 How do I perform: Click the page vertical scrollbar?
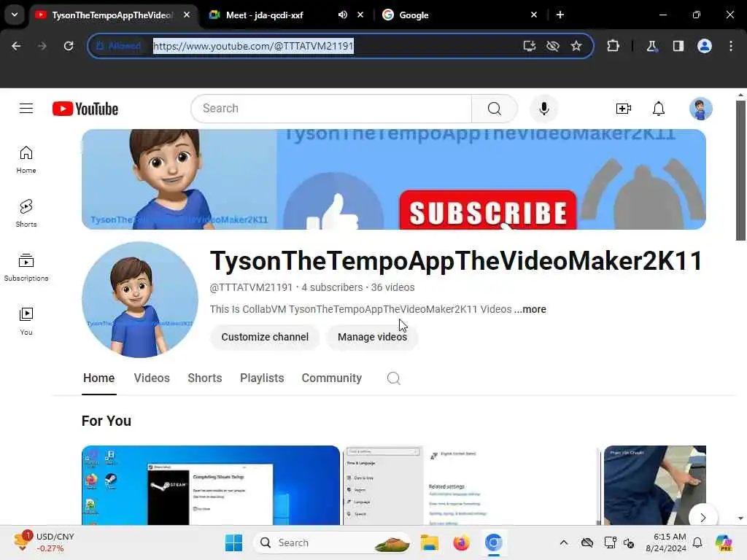tap(740, 171)
